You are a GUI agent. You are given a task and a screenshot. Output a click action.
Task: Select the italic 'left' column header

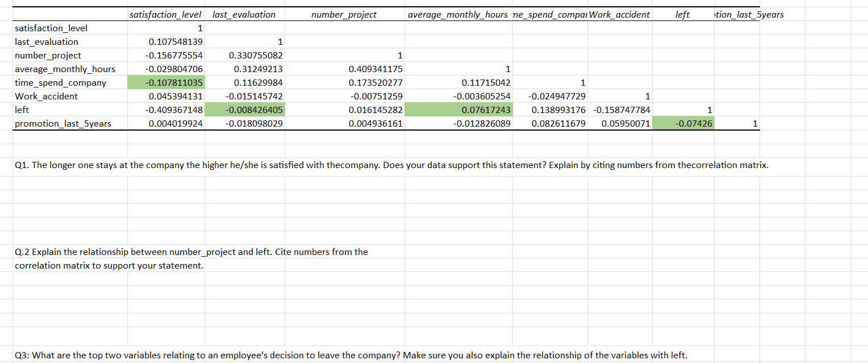(682, 15)
